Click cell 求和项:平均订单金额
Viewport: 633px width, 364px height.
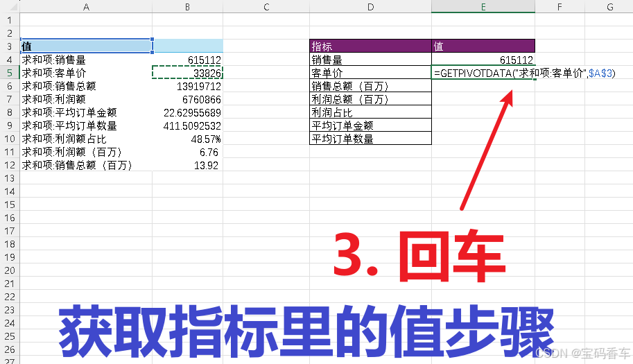pos(86,112)
